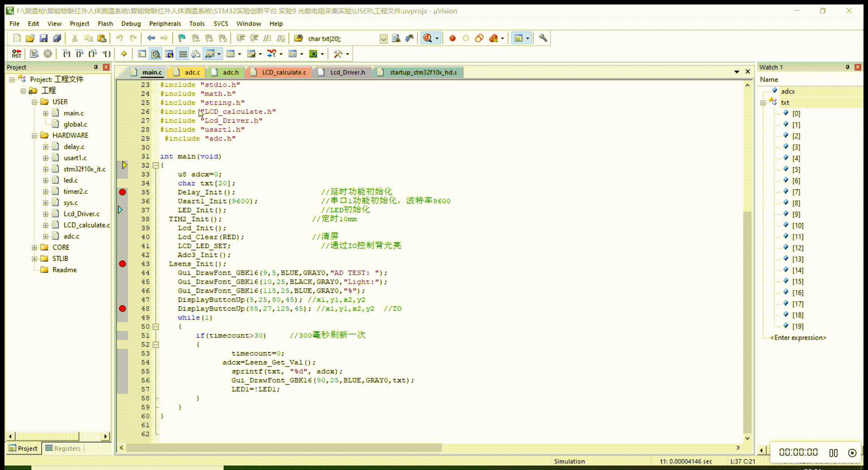Open the Call Stack window
Image resolution: width=868 pixels, height=470 pixels.
click(x=196, y=54)
